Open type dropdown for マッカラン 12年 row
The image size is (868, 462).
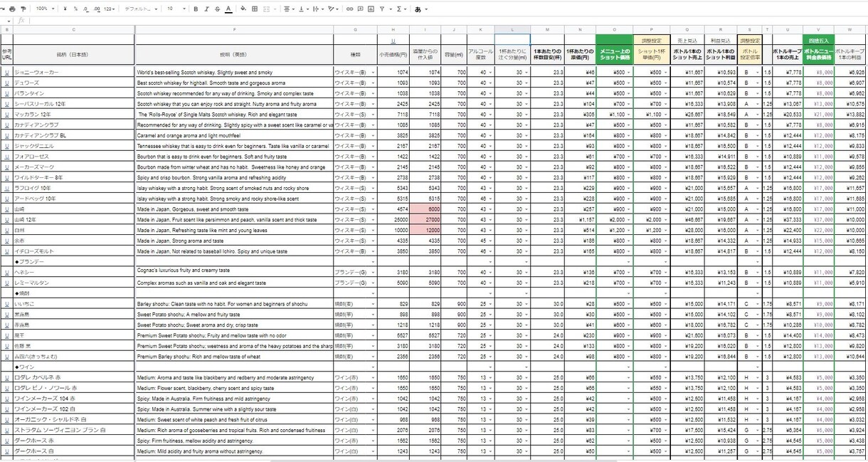pyautogui.click(x=374, y=114)
